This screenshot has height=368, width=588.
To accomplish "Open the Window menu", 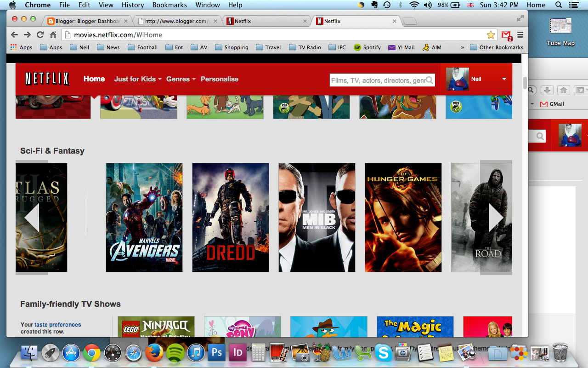I will coord(208,5).
